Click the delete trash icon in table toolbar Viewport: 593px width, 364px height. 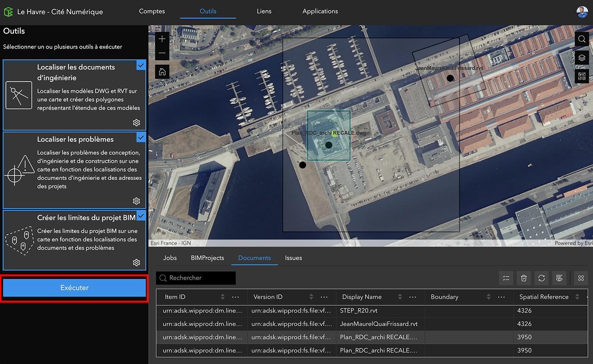click(524, 278)
